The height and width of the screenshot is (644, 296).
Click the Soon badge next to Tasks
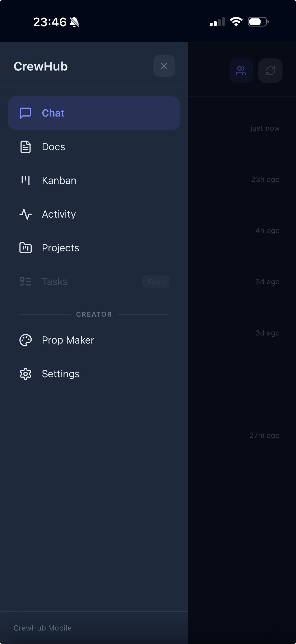pyautogui.click(x=156, y=282)
